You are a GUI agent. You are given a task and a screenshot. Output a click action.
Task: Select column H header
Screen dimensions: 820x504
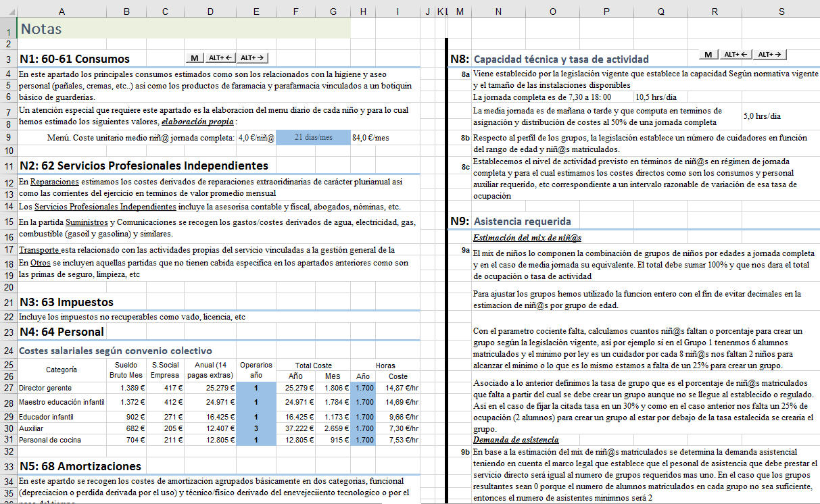tap(364, 11)
